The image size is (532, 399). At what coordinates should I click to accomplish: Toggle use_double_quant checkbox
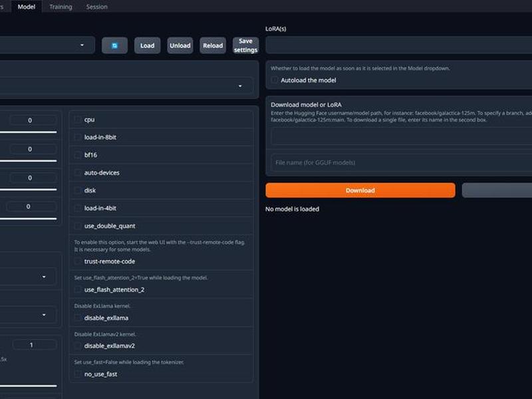click(x=78, y=226)
